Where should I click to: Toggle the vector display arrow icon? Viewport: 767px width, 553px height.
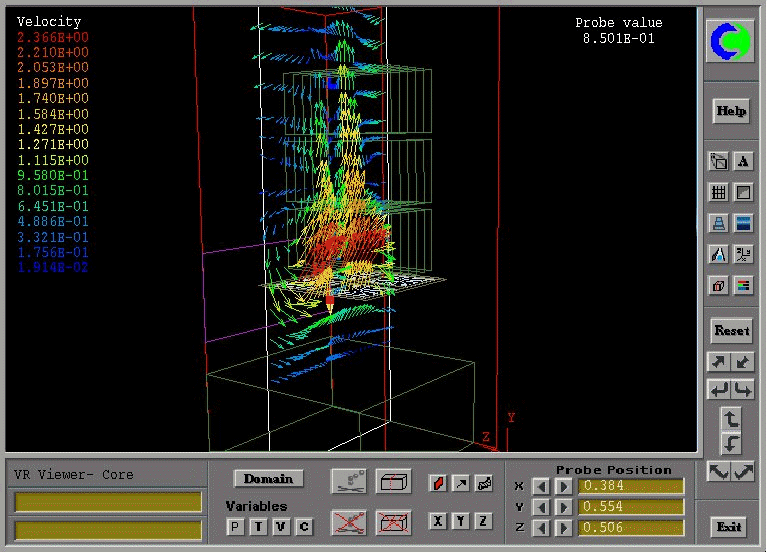[x=461, y=484]
